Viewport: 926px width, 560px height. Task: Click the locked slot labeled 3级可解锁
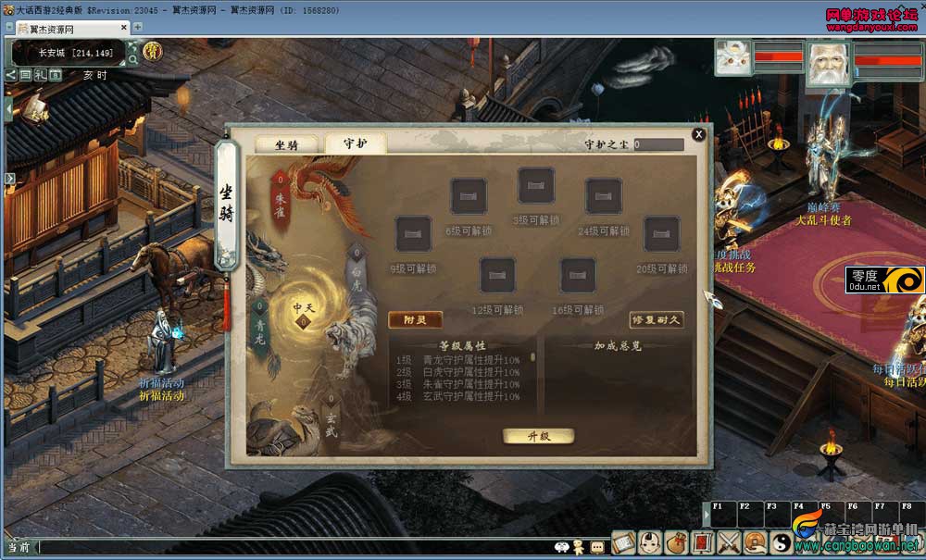(x=536, y=185)
